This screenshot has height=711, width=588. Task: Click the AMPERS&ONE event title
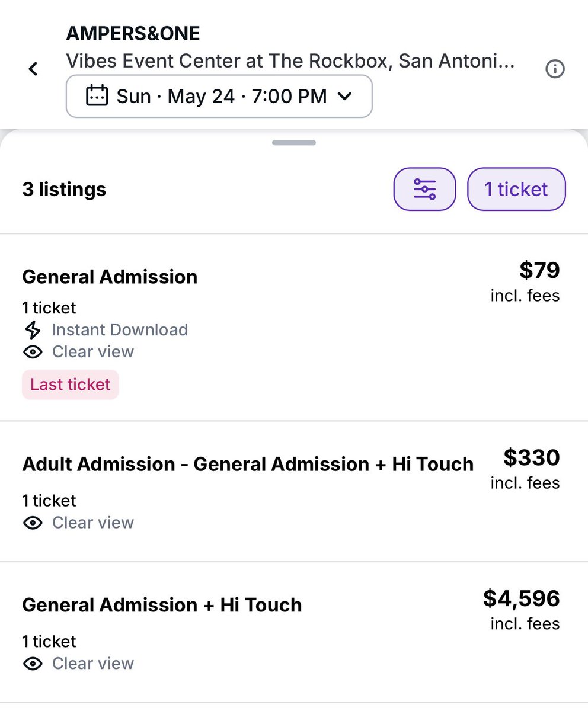133,34
